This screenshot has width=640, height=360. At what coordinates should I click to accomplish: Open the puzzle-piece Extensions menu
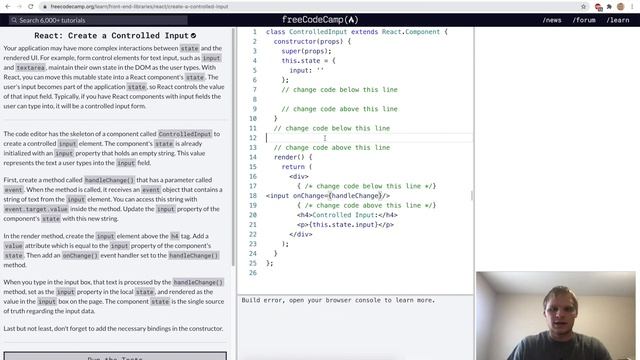pyautogui.click(x=609, y=7)
